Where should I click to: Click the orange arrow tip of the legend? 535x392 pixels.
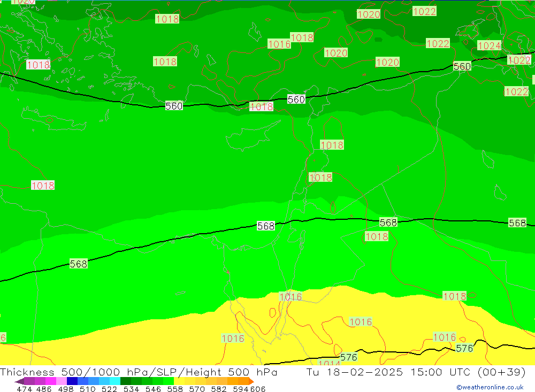coord(251,381)
